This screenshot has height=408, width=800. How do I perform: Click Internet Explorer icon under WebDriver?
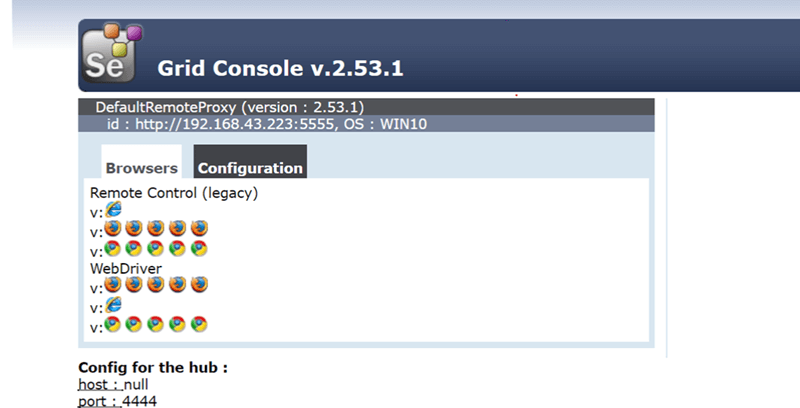[x=113, y=304]
